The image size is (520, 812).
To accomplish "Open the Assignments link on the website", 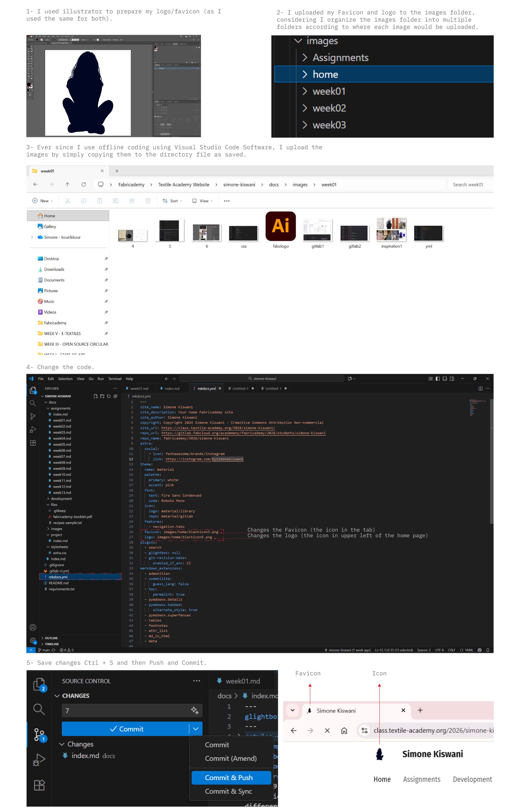I will point(421,779).
